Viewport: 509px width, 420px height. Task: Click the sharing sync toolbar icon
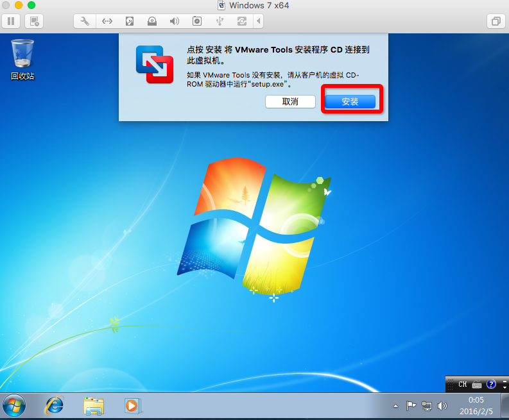242,21
